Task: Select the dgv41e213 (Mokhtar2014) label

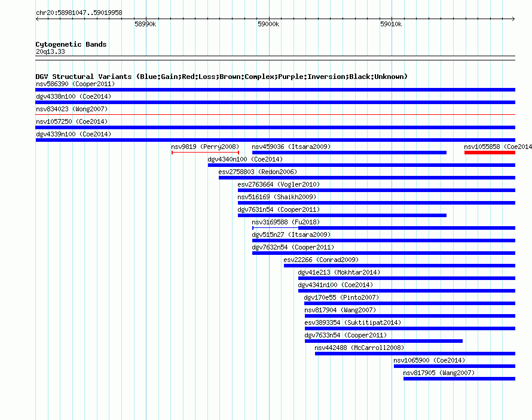Action: tap(339, 272)
